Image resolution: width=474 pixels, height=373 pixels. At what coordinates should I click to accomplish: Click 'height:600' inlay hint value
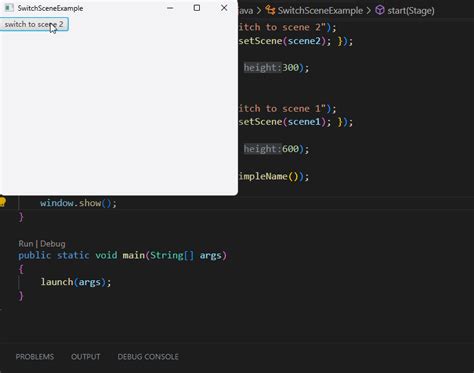tap(272, 149)
